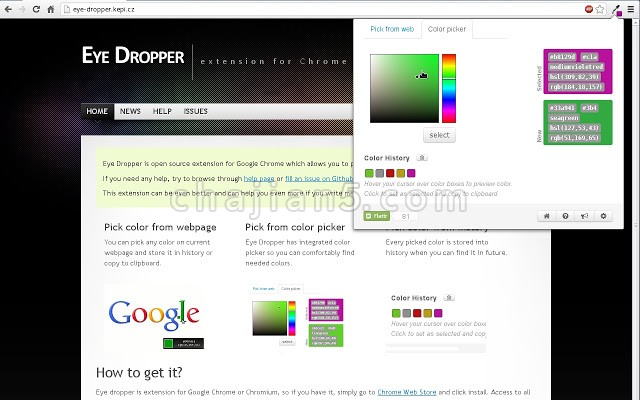This screenshot has height=400, width=640.
Task: Open the NEWS menu item
Action: point(130,111)
